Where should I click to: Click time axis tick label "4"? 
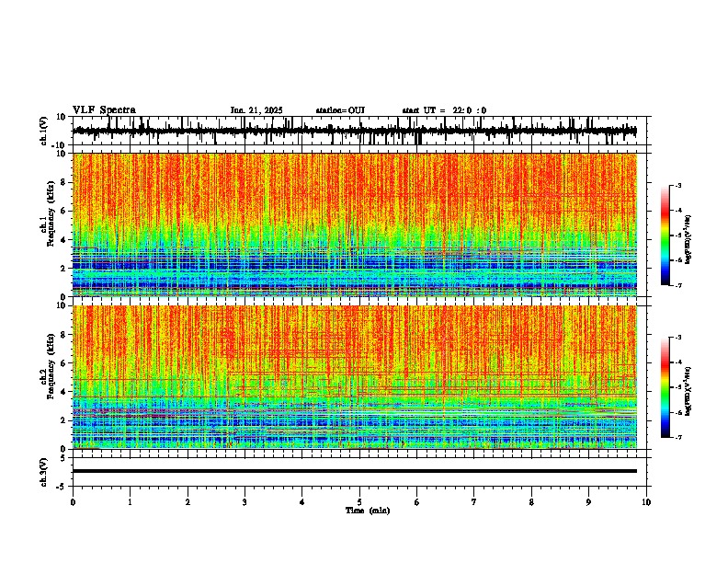tap(302, 502)
